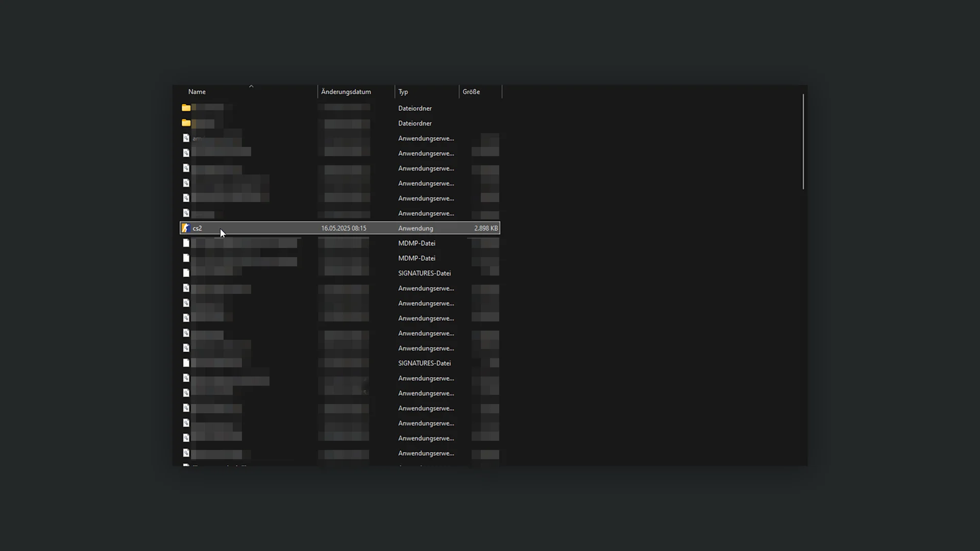The height and width of the screenshot is (551, 980).
Task: Sort files by the Größe column header
Action: pos(471,92)
